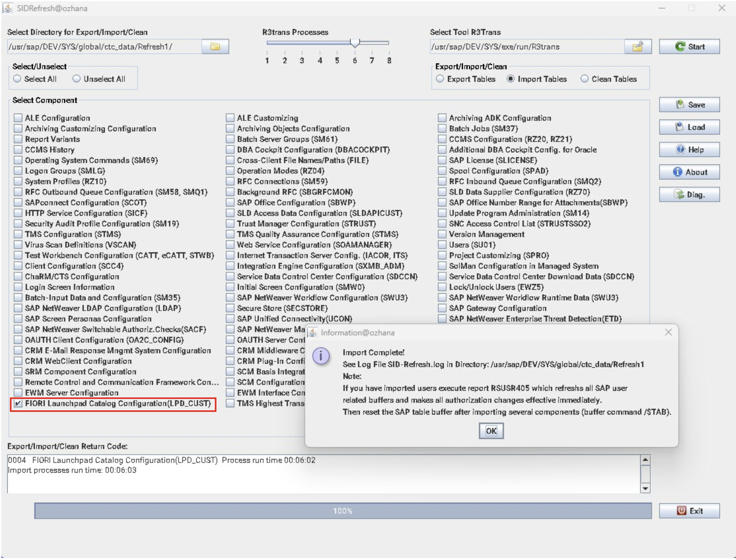
Task: Select the Export Tables radio button
Action: (x=441, y=79)
